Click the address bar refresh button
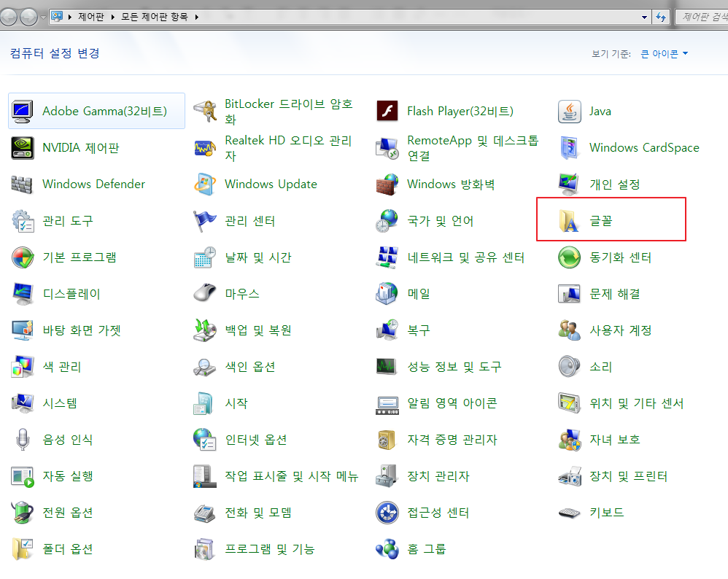This screenshot has height=579, width=728. (x=661, y=18)
